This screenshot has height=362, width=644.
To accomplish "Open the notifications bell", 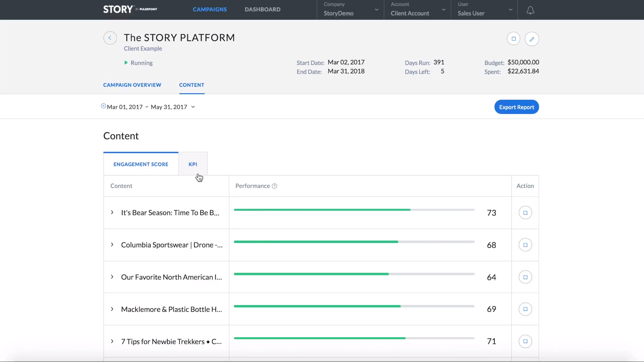I will 530,10.
